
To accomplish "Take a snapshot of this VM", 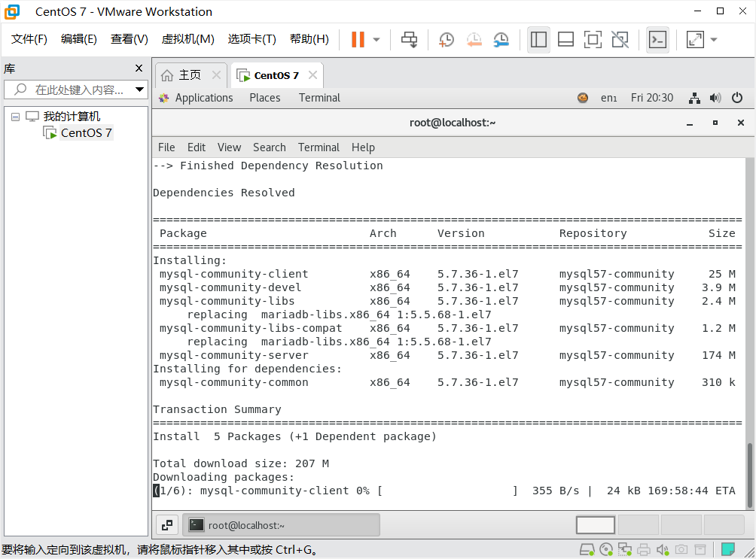I will pos(447,40).
